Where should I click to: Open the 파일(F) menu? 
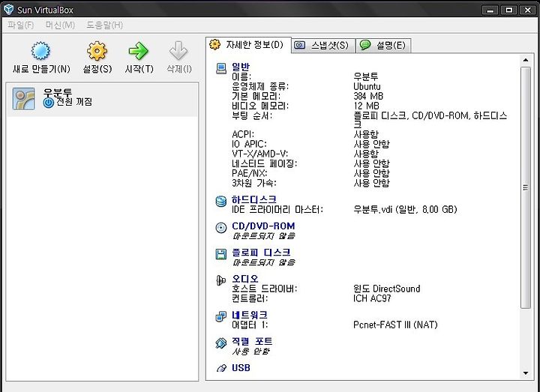point(20,25)
